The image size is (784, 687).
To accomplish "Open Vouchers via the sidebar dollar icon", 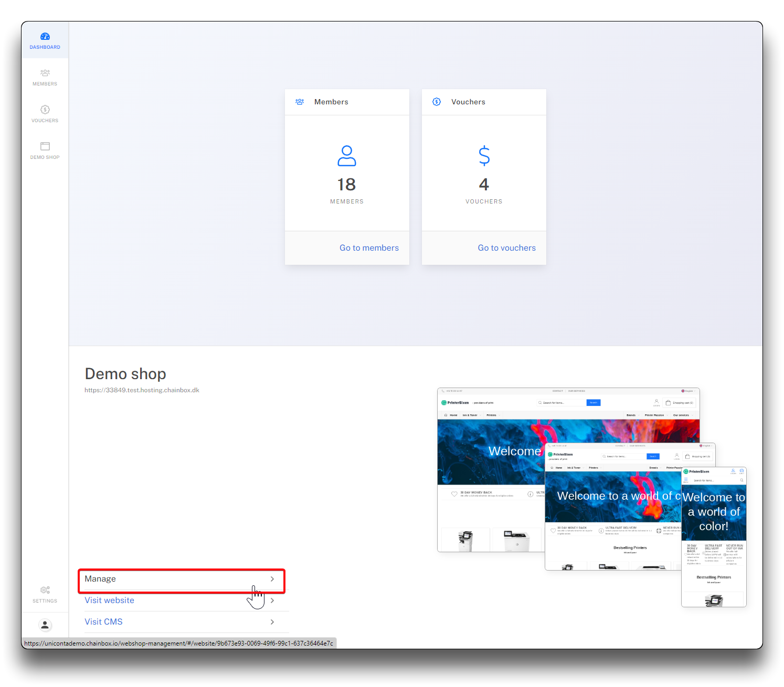I will click(45, 110).
